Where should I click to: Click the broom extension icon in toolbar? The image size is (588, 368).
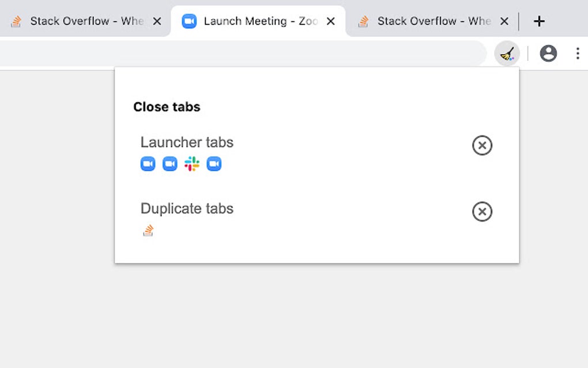[507, 52]
